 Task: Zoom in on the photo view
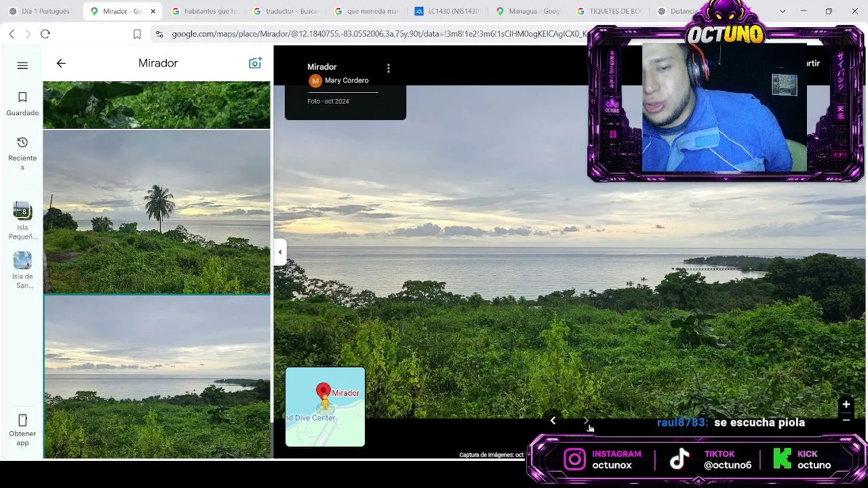pyautogui.click(x=846, y=405)
